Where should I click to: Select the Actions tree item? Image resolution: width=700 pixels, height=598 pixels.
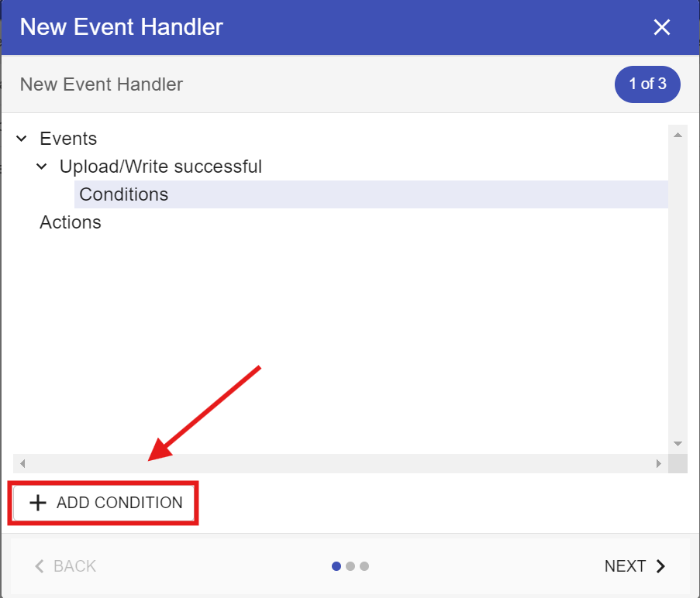coord(71,222)
